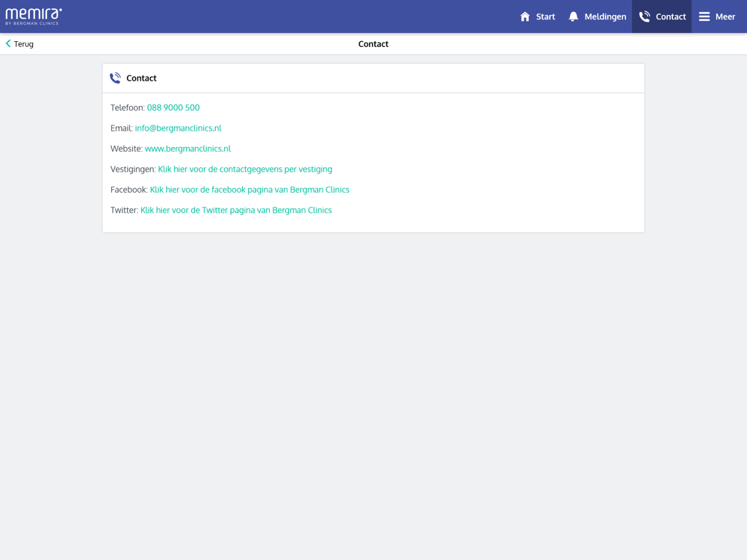The height and width of the screenshot is (560, 747).
Task: Open the Twitter pagina van Bergman Clinics link
Action: click(236, 210)
